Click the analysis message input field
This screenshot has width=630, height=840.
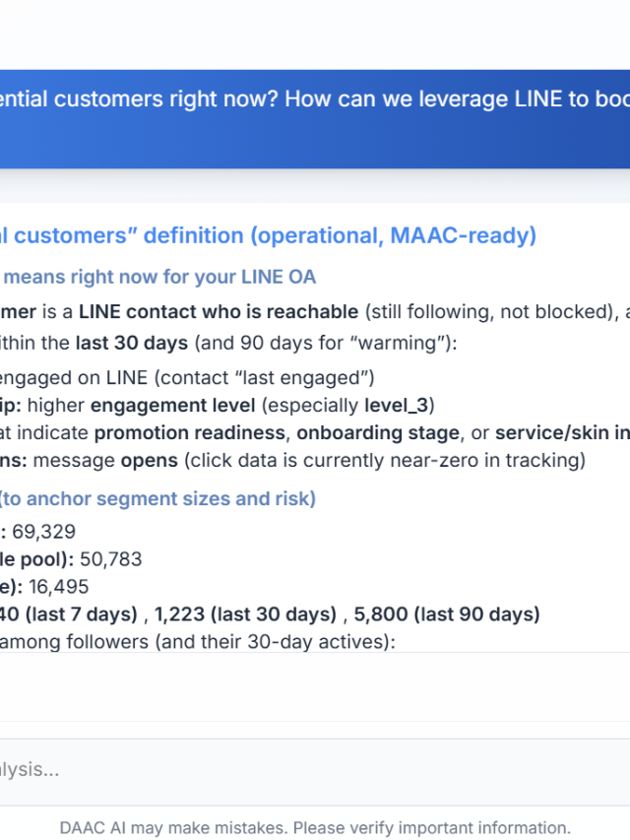(x=295, y=769)
